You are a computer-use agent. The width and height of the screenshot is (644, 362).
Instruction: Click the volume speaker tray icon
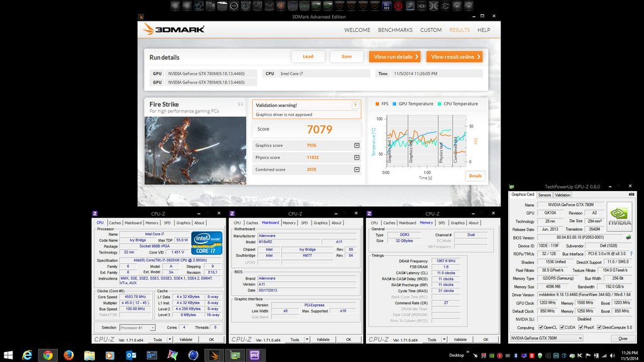pyautogui.click(x=613, y=356)
